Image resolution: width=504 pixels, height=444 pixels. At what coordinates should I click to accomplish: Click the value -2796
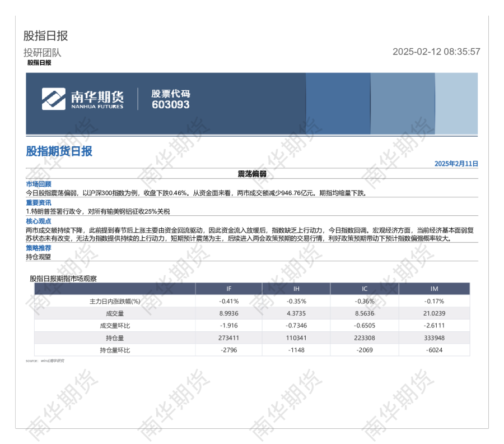[229, 350]
